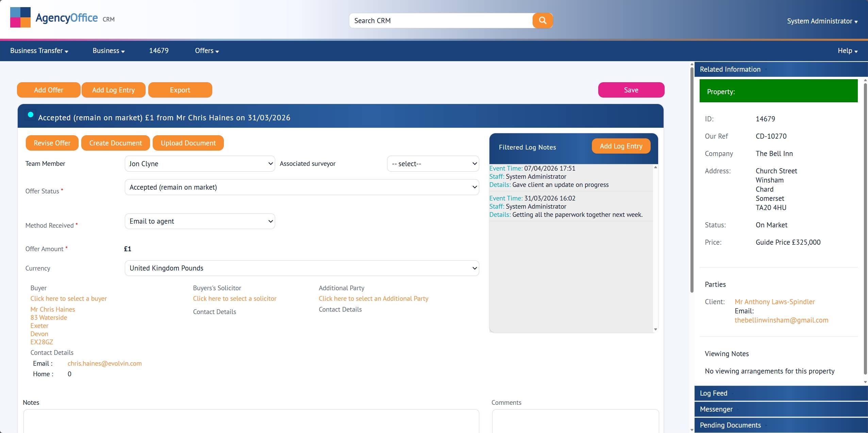The image size is (868, 433).
Task: Open the Pending Documents panel
Action: [730, 425]
